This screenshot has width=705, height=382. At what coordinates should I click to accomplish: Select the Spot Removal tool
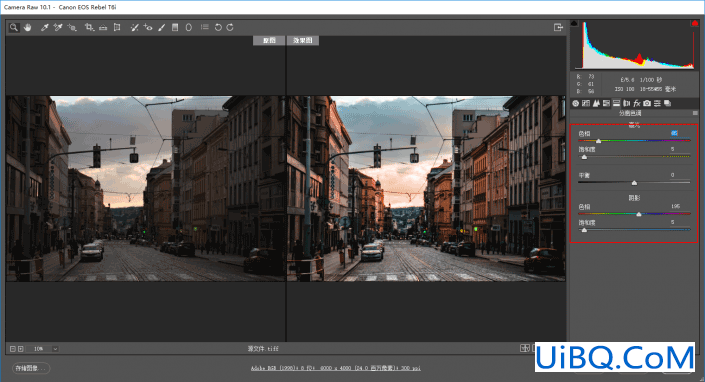(134, 27)
